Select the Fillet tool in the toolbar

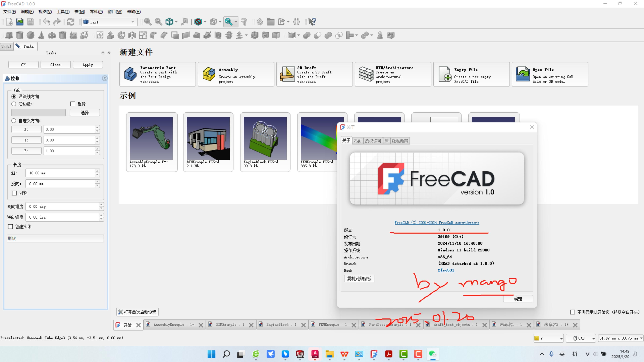click(x=153, y=35)
